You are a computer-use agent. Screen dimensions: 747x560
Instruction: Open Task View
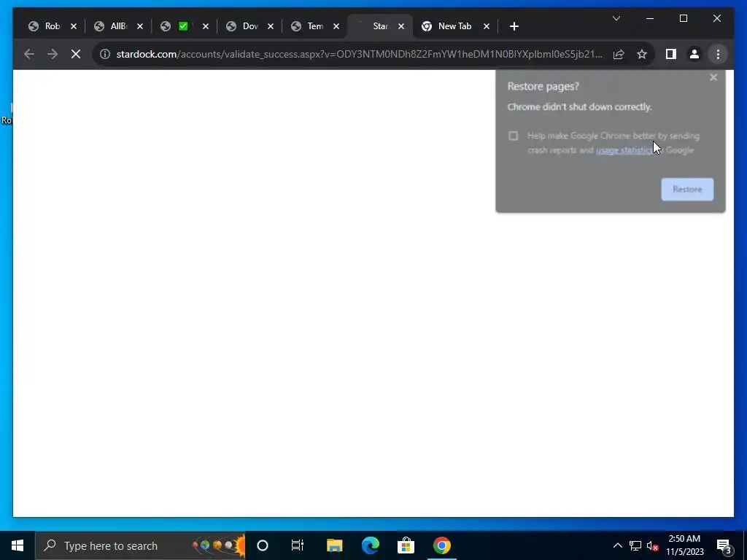pos(298,545)
